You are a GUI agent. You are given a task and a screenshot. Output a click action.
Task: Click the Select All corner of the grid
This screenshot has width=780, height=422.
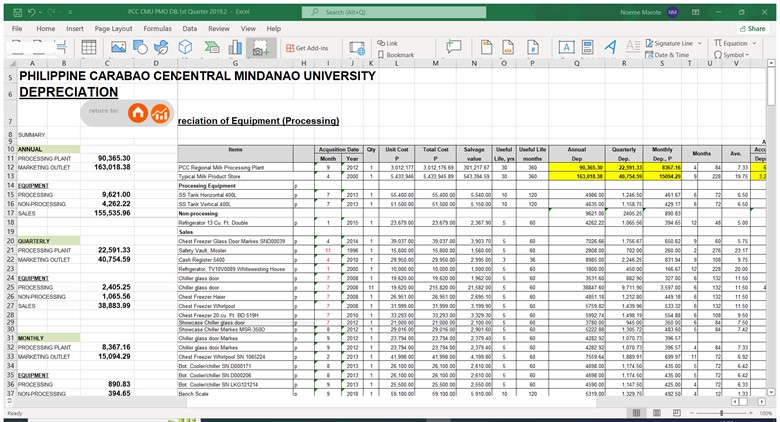pyautogui.click(x=11, y=64)
